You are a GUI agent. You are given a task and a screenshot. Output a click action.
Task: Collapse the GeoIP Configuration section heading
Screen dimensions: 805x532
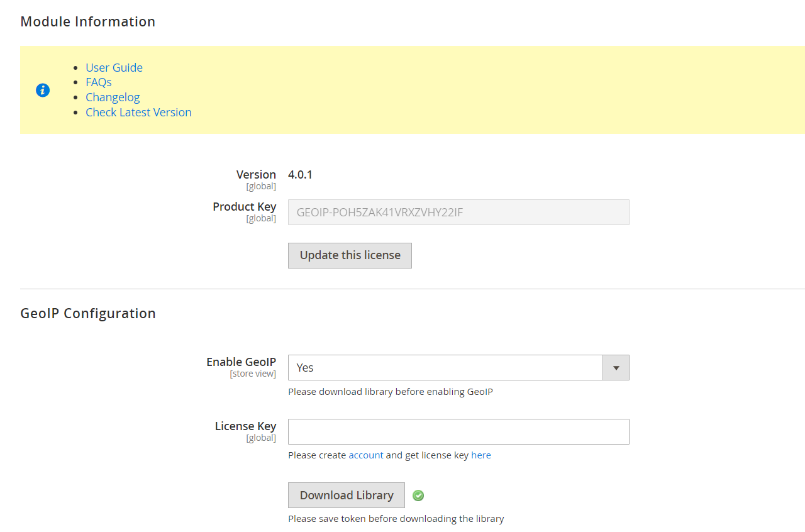pyautogui.click(x=87, y=313)
